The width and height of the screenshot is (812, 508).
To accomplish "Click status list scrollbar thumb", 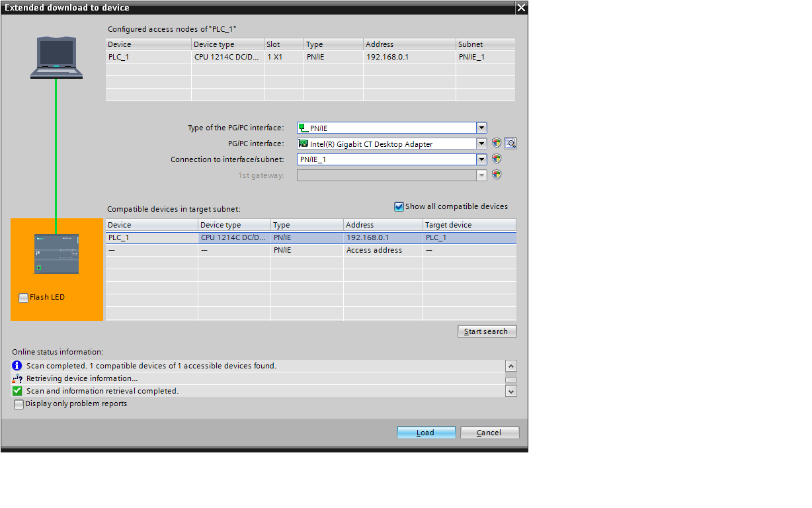I will (x=511, y=380).
